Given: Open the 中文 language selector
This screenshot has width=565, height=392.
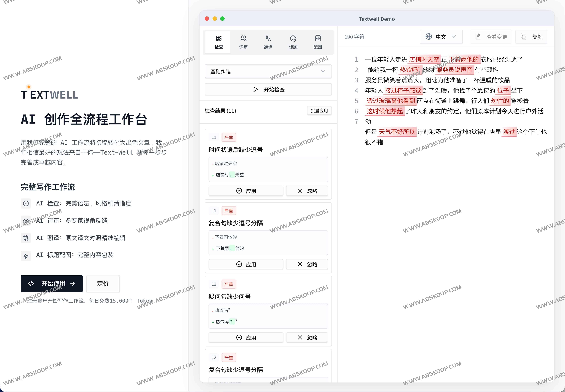Looking at the screenshot, I should point(441,36).
